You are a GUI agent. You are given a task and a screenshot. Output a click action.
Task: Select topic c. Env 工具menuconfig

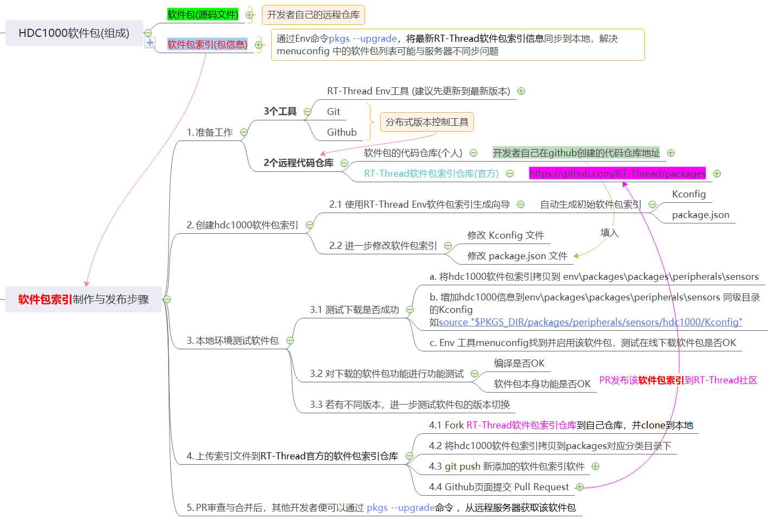pyautogui.click(x=583, y=343)
